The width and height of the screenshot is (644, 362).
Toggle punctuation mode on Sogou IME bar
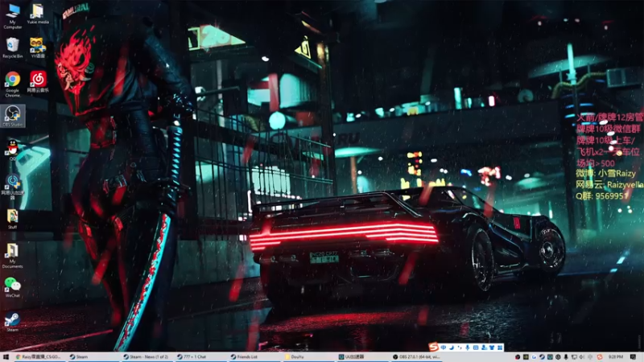tap(460, 348)
